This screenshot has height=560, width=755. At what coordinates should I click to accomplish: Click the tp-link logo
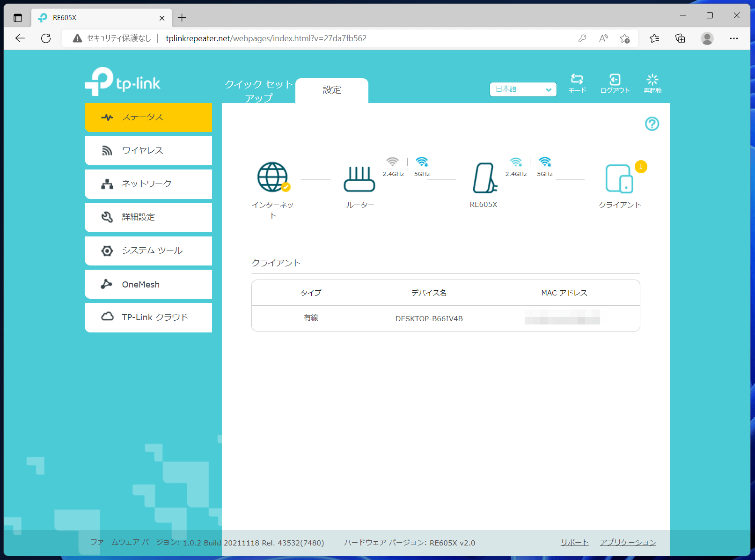coord(123,82)
